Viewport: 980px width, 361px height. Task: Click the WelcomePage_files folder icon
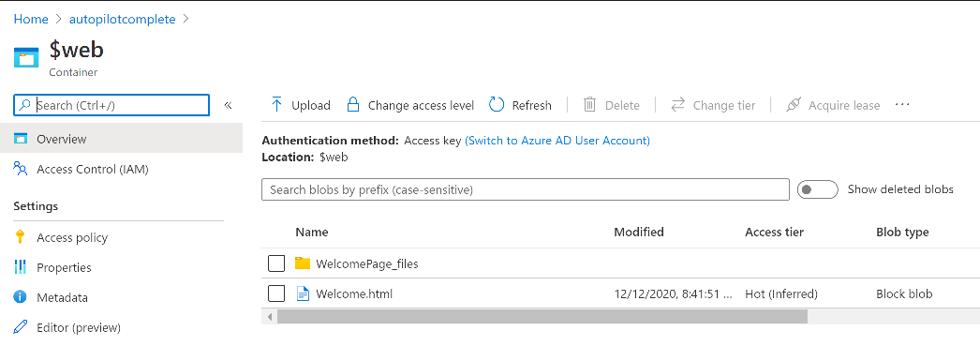(303, 263)
